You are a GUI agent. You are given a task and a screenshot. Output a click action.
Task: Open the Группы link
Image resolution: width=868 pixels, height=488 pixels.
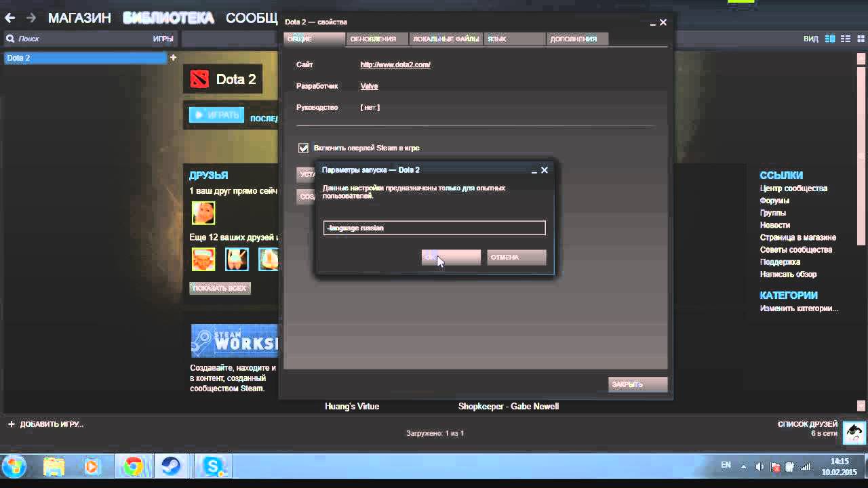[772, 213]
